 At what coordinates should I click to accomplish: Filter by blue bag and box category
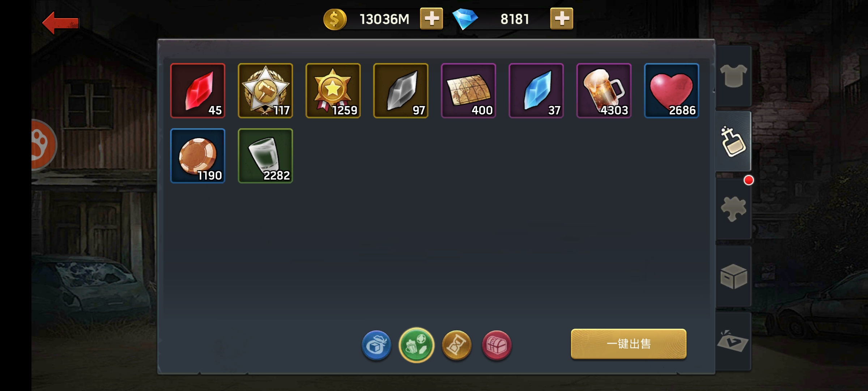(x=376, y=345)
